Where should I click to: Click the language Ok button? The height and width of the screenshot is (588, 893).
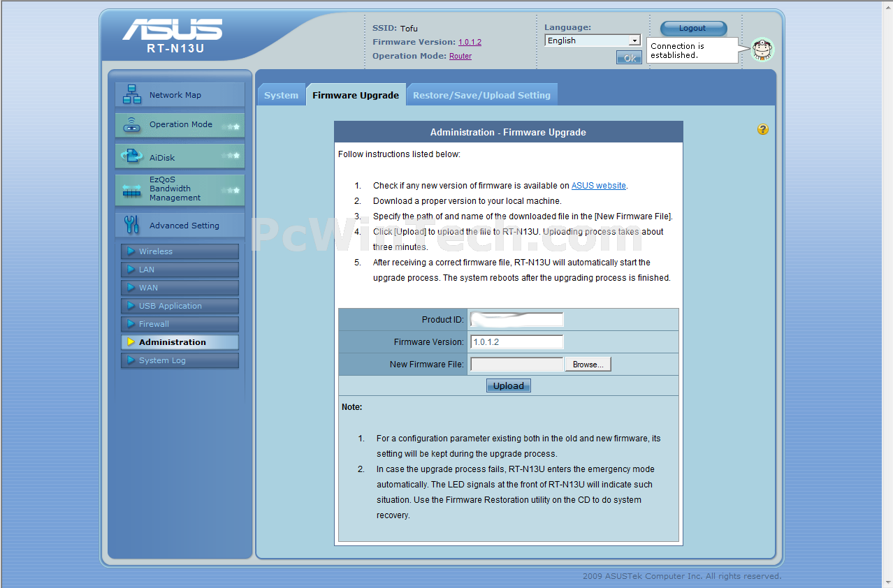coord(629,58)
